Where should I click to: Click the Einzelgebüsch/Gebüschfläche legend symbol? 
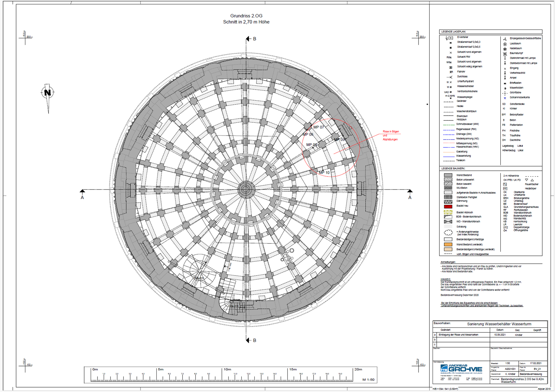tap(505, 39)
